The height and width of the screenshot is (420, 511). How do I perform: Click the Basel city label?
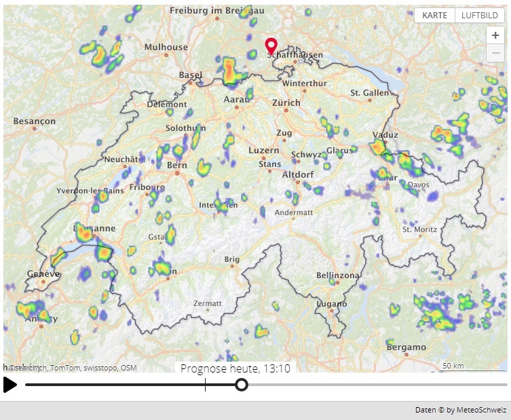(191, 75)
